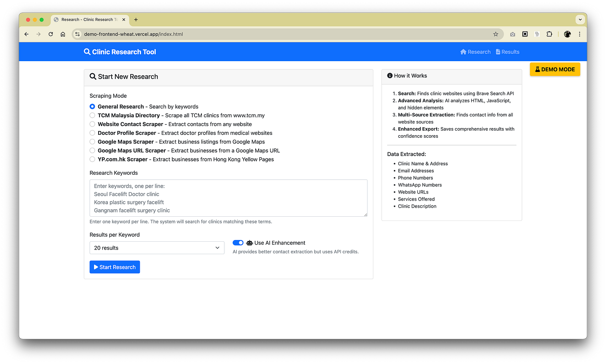Click 'Results per Keyword' label
Screen dimensions: 606x364
coord(114,235)
